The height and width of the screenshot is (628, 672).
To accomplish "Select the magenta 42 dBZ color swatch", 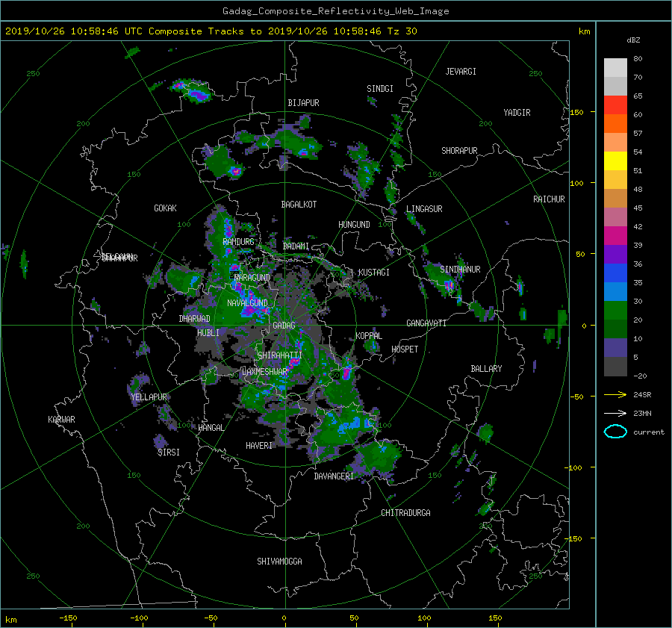I will (x=615, y=235).
